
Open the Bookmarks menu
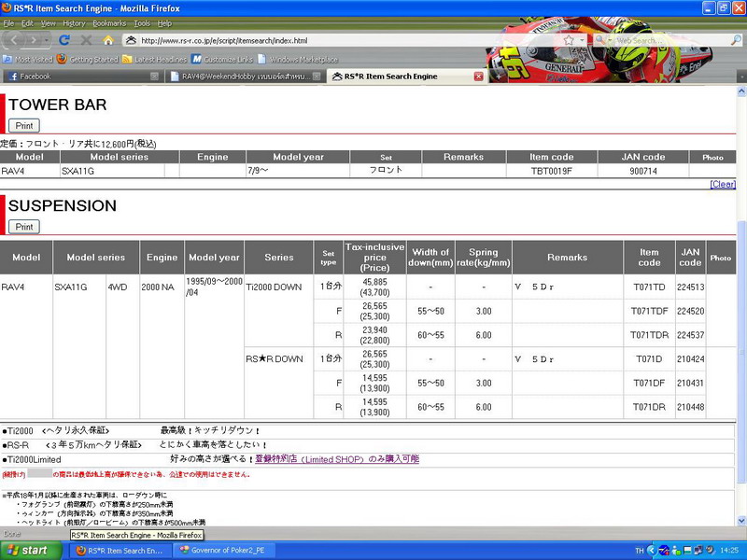coord(108,22)
